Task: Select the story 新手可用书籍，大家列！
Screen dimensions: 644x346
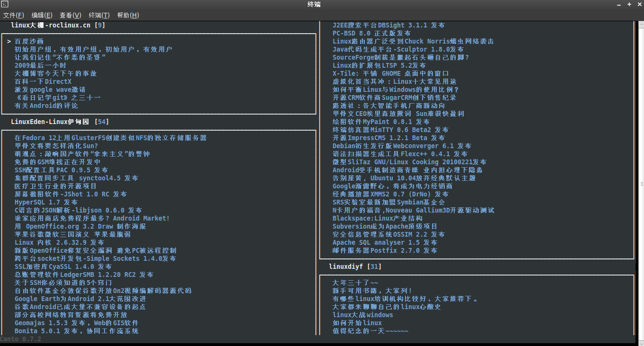Action: click(372, 291)
